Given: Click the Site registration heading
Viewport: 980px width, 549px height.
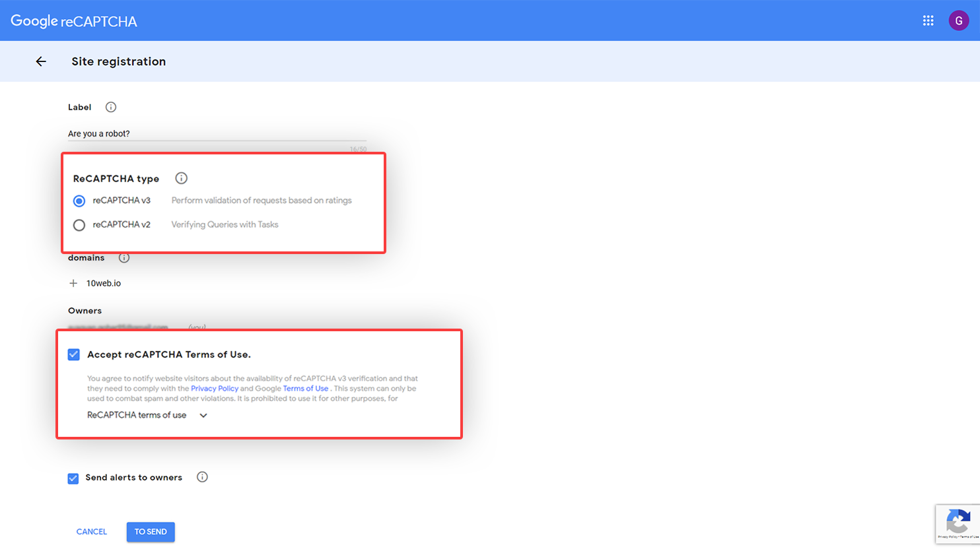Looking at the screenshot, I should pyautogui.click(x=119, y=61).
